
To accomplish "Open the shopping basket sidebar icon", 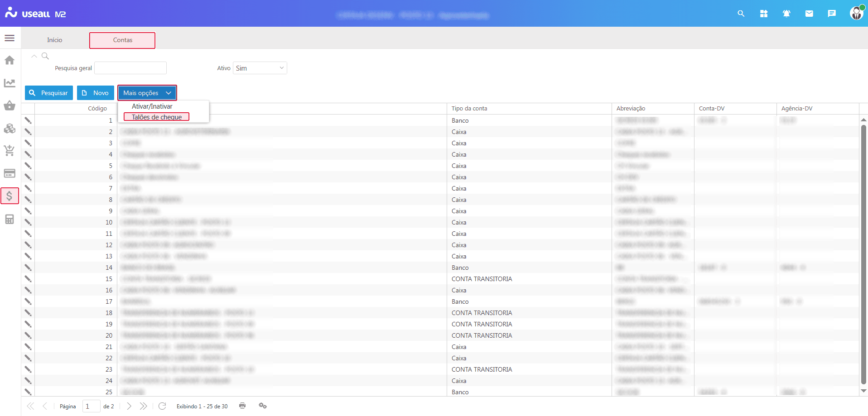I will click(10, 106).
